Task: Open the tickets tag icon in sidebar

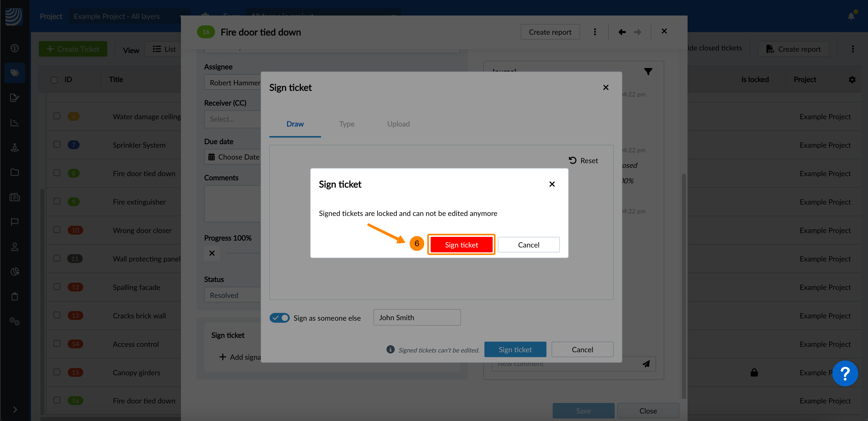Action: click(14, 73)
